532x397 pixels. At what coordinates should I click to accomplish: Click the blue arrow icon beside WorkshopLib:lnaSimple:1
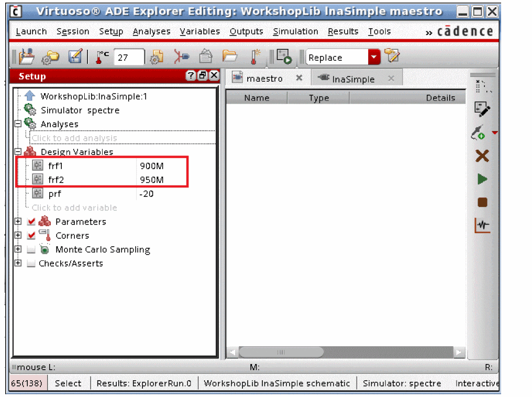[29, 96]
